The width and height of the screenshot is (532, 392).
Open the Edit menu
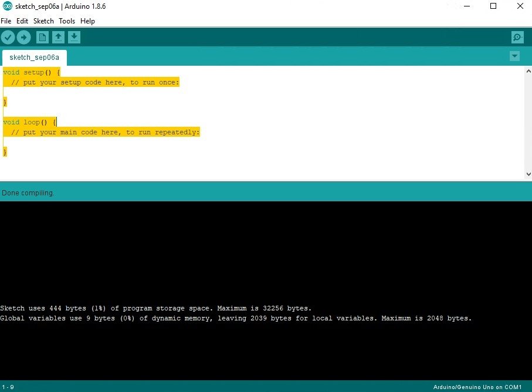pyautogui.click(x=22, y=21)
